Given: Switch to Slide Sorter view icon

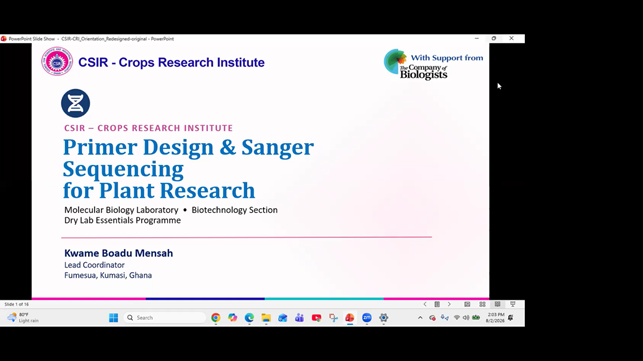Looking at the screenshot, I should click(482, 304).
